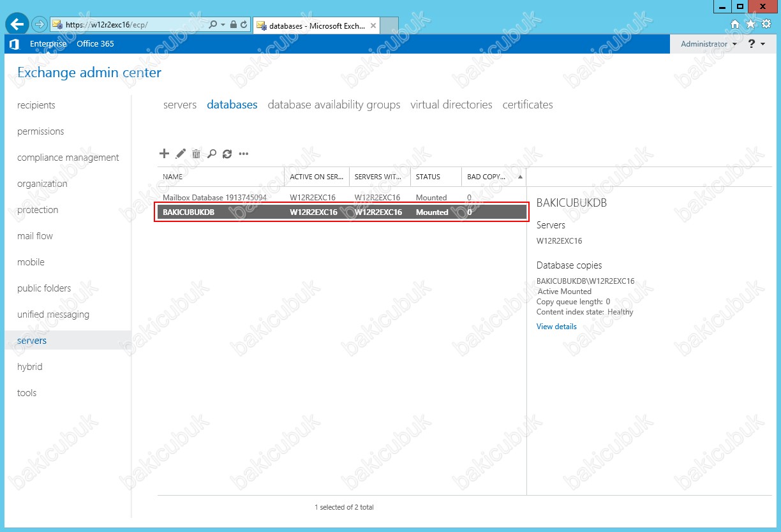Switch to the servers tab
Screen dimensions: 781x532
point(180,105)
